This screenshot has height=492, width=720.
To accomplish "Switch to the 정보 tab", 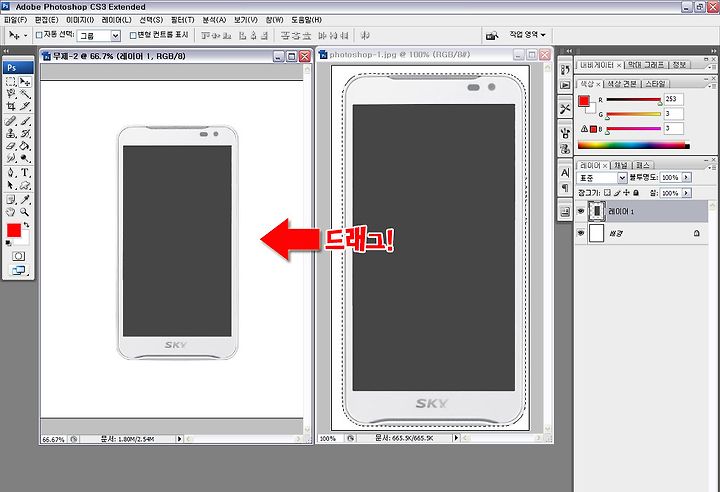I will 679,65.
